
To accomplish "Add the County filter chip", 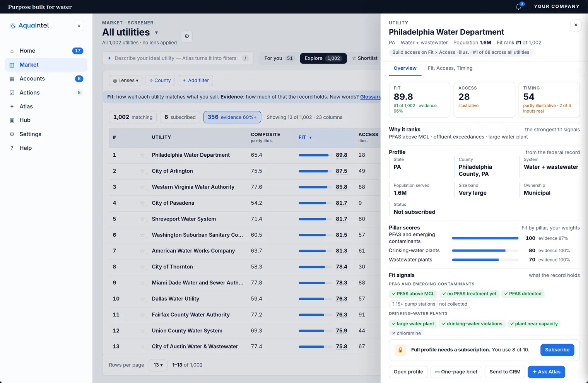I will tap(160, 80).
